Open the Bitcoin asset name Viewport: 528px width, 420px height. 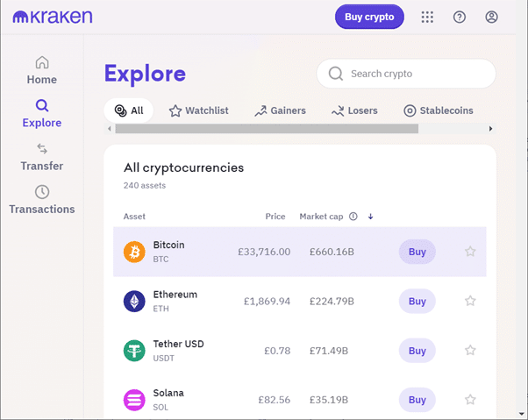tap(168, 245)
